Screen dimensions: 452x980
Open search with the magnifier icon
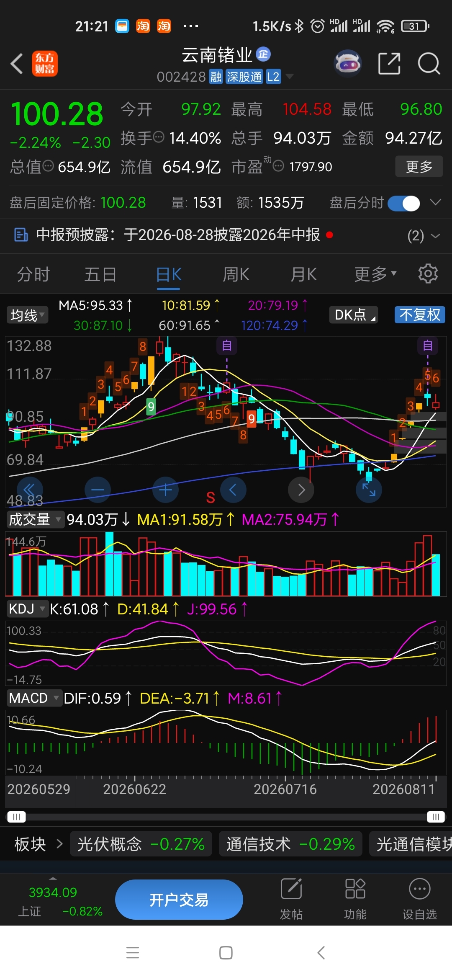tap(429, 64)
